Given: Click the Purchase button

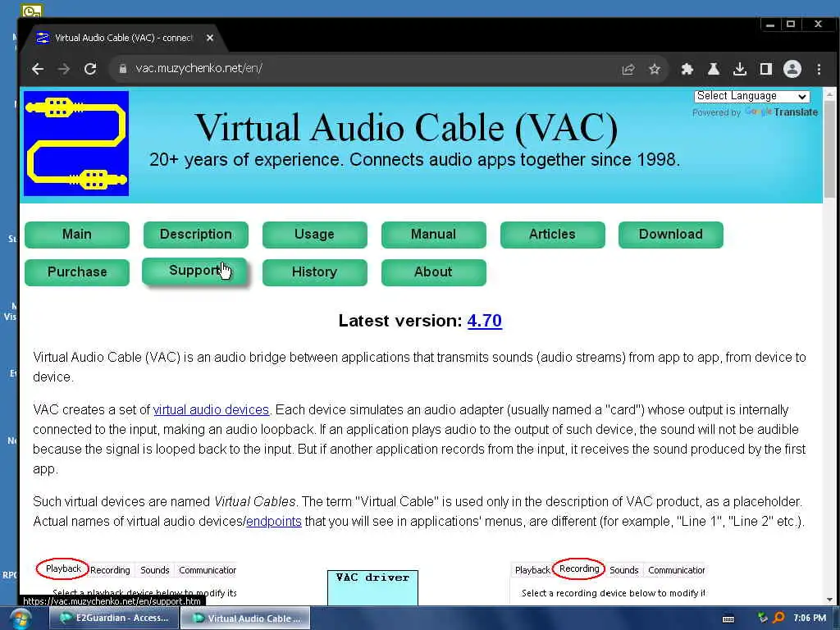Looking at the screenshot, I should coord(76,272).
